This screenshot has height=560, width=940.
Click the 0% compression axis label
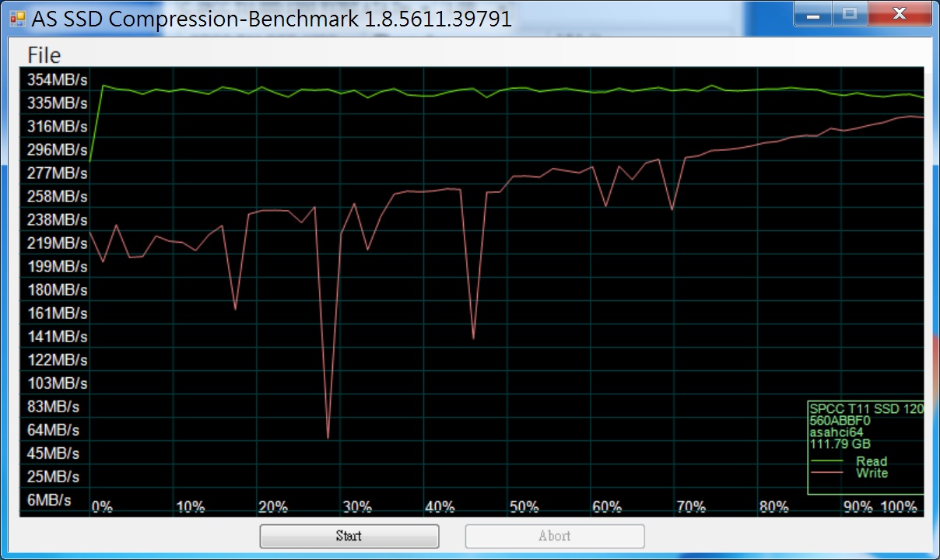pyautogui.click(x=102, y=507)
